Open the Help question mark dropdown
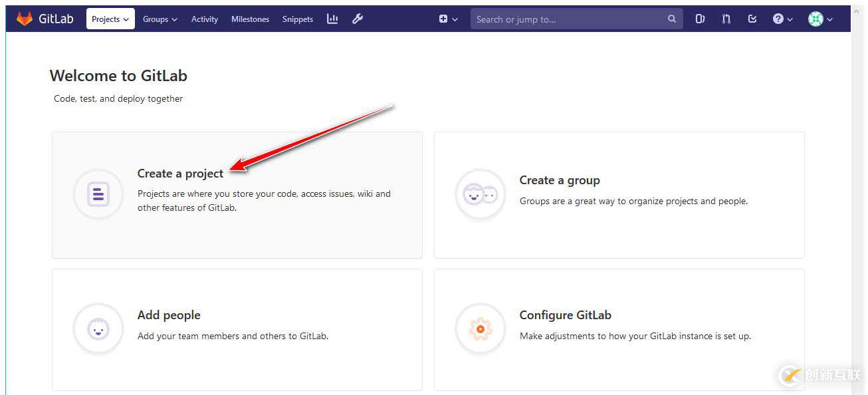The height and width of the screenshot is (395, 868). pyautogui.click(x=783, y=19)
